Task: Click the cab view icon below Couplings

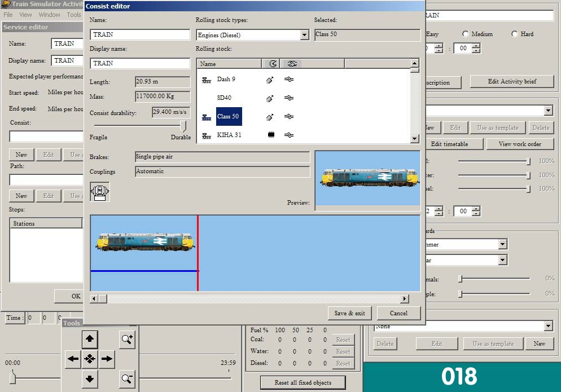Action: (x=100, y=191)
